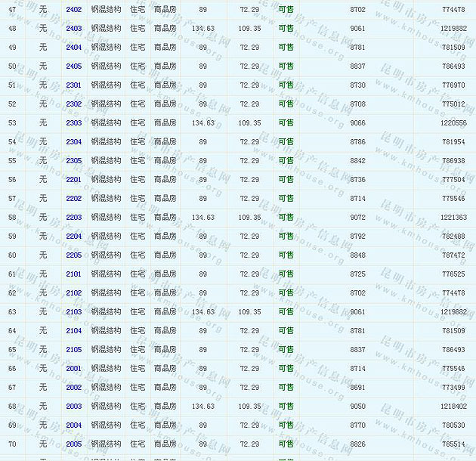476x461 pixels.
Task: View room 2201 details
Action: (x=73, y=180)
